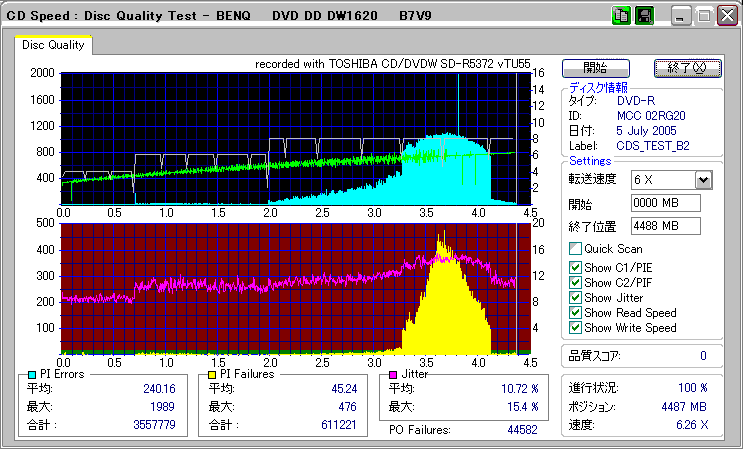Click the save floppy disk icon

pyautogui.click(x=644, y=16)
